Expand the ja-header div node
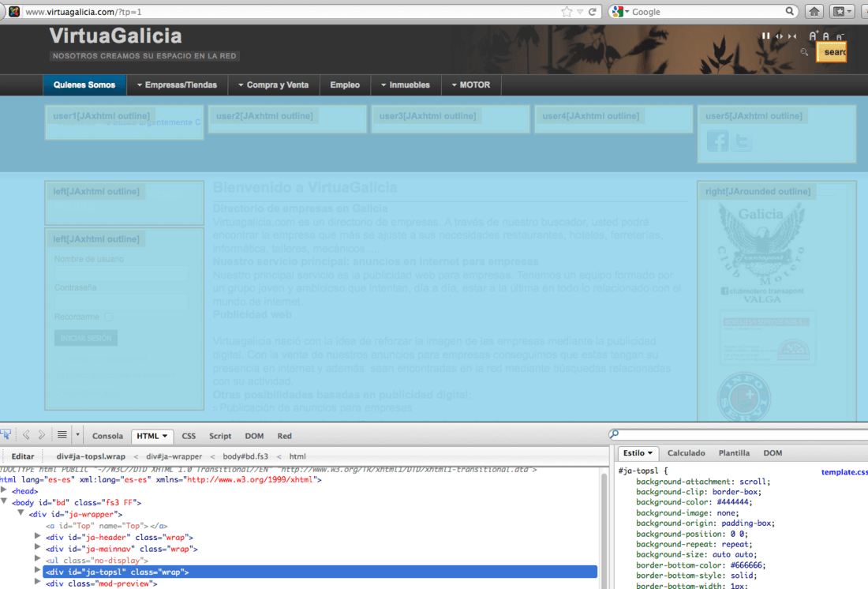This screenshot has width=868, height=589. click(x=38, y=536)
